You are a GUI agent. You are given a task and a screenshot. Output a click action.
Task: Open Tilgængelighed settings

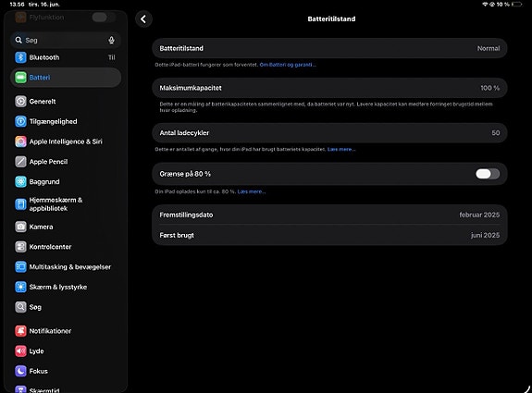[x=66, y=121]
